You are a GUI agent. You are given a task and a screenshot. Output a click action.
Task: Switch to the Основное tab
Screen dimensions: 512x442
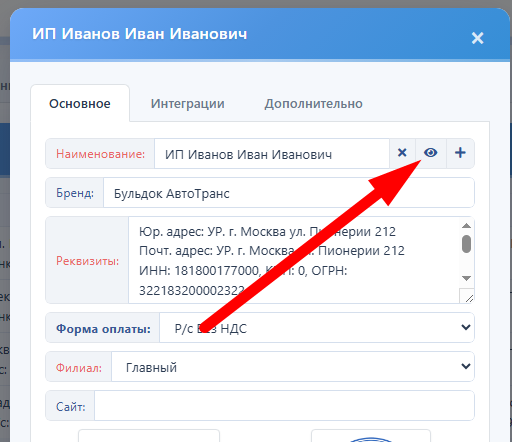pos(80,104)
